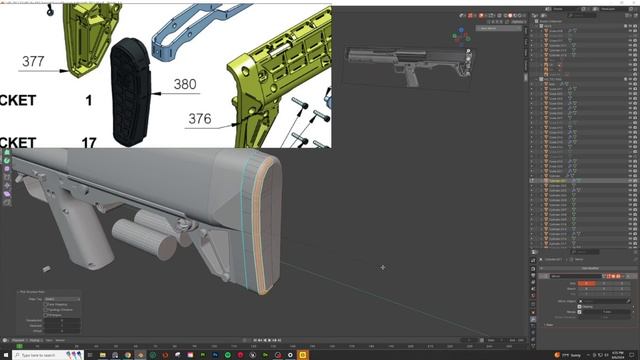This screenshot has height=360, width=640.
Task: Jump to the timeline start frame
Action: pos(256,340)
